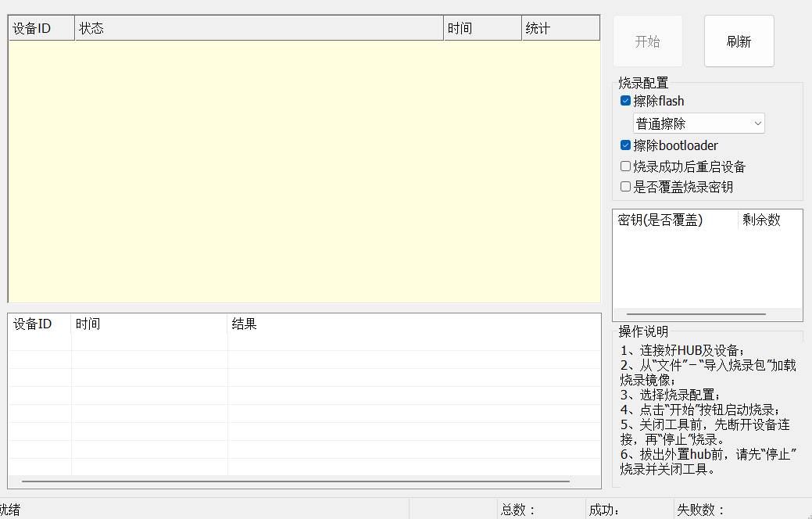Image resolution: width=812 pixels, height=519 pixels.
Task: Click instruction line 3、选择烧录配置
Action: click(x=670, y=395)
